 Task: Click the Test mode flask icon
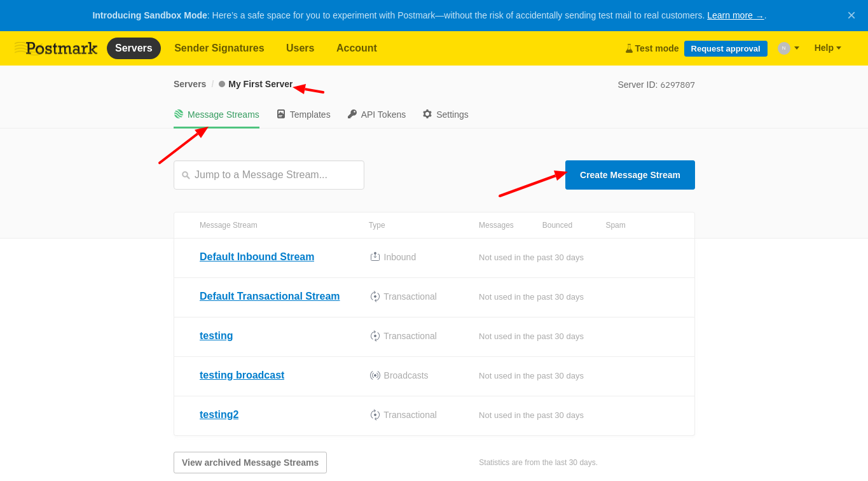[x=629, y=48]
